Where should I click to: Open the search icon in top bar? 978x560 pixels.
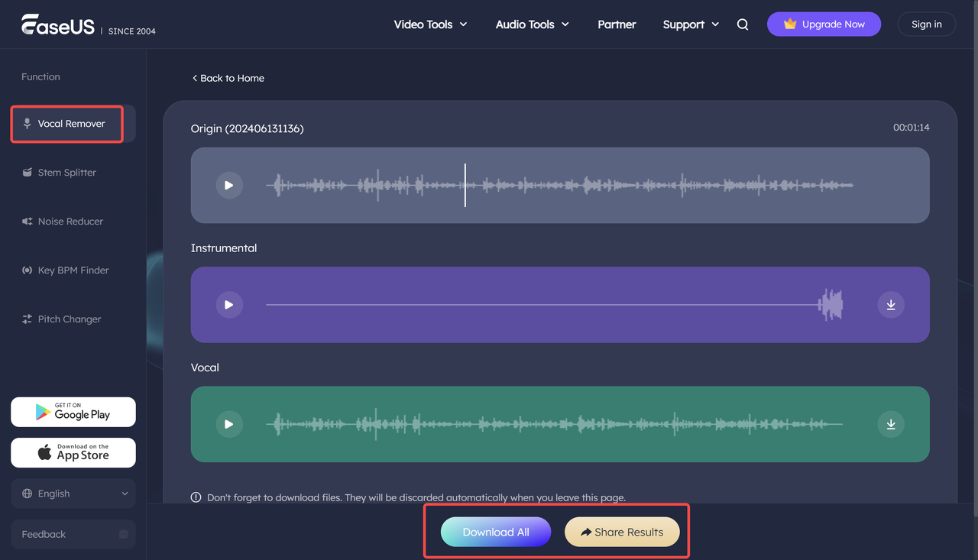tap(742, 24)
